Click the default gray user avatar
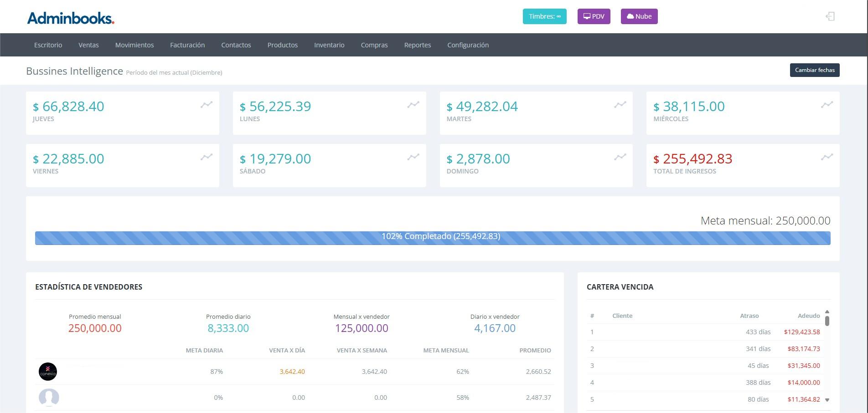Image resolution: width=868 pixels, height=413 pixels. 49,398
